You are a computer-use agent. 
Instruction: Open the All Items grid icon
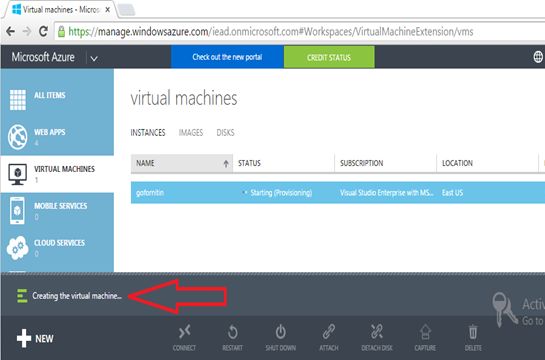point(18,100)
